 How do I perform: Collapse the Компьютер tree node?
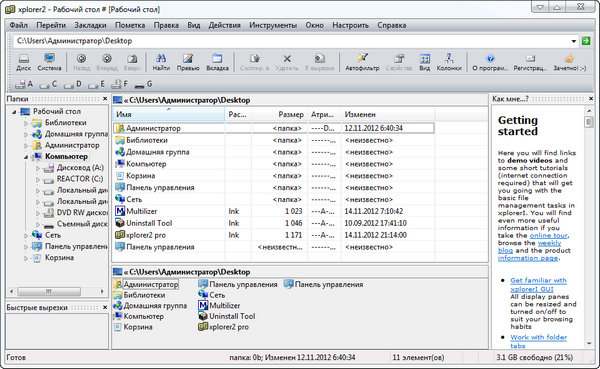[x=26, y=157]
